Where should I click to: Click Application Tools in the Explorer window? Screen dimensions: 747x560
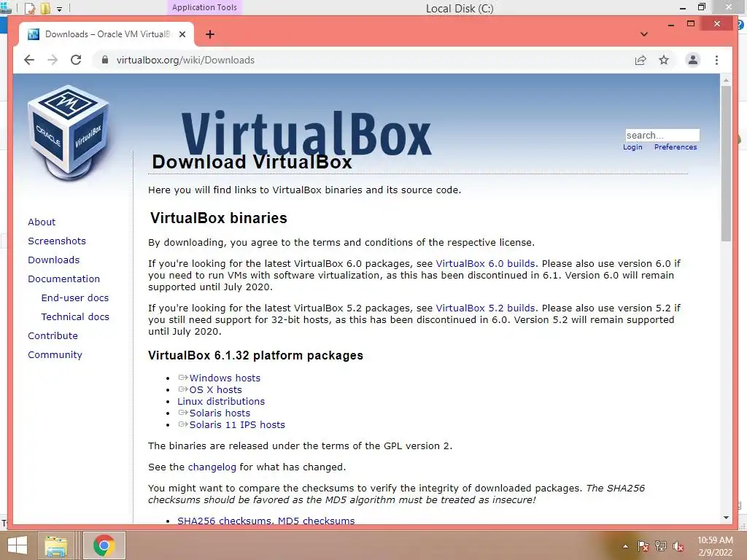pos(204,7)
